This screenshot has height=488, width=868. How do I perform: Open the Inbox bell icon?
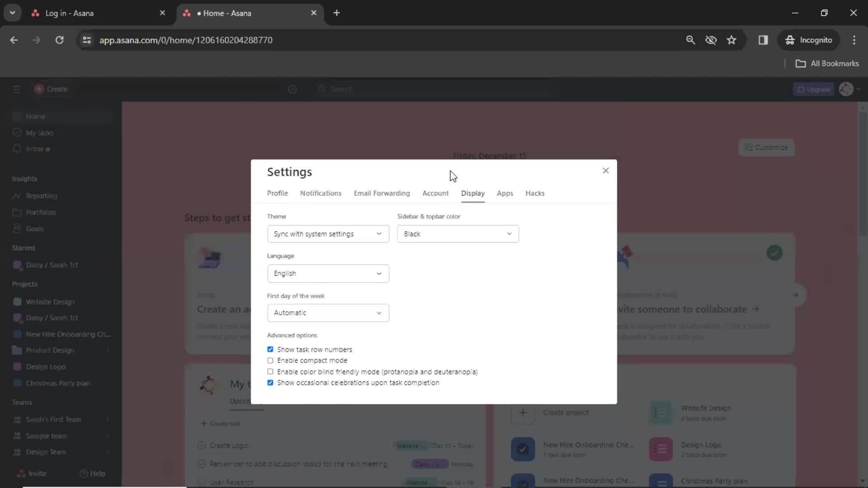[x=17, y=149]
